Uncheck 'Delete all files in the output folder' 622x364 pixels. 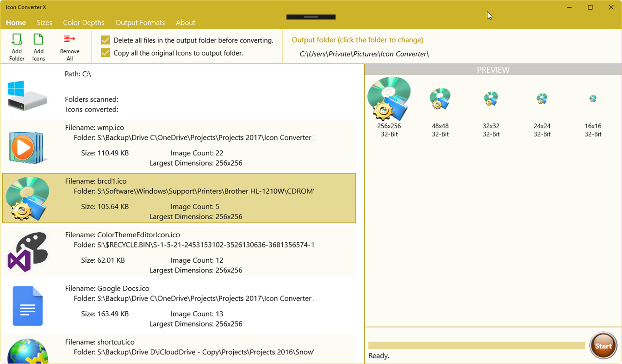[x=106, y=40]
